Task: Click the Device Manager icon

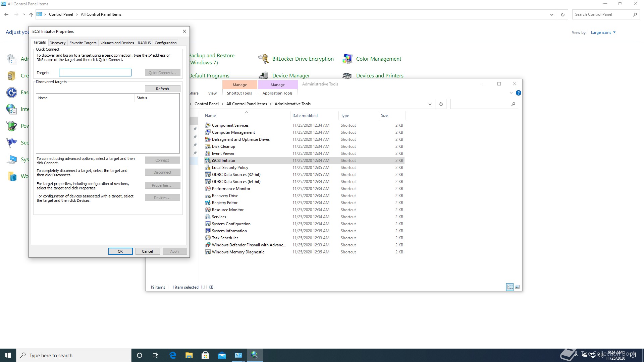Action: coord(263,75)
